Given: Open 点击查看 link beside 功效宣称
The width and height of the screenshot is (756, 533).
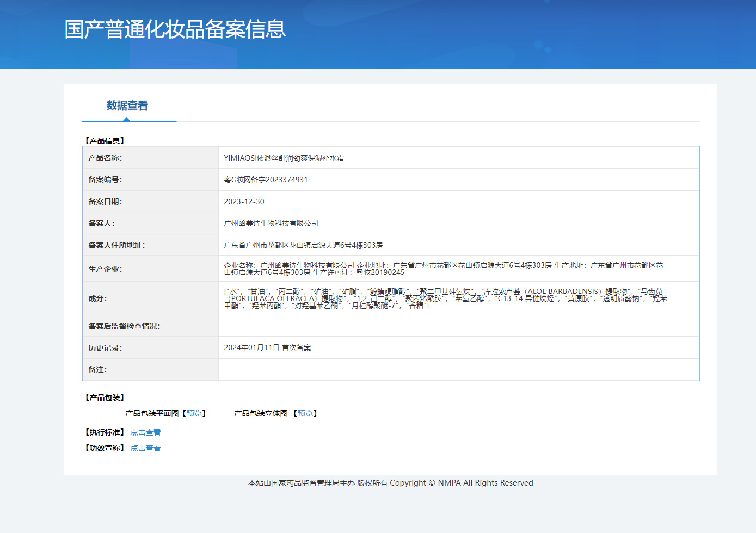Looking at the screenshot, I should pyautogui.click(x=145, y=448).
